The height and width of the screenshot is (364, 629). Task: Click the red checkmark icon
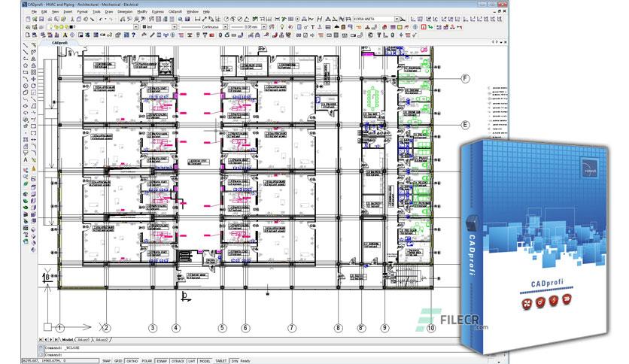pyautogui.click(x=415, y=35)
